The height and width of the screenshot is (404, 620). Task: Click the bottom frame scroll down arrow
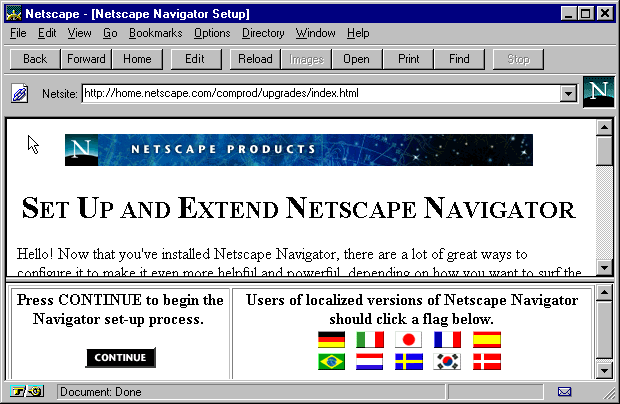pyautogui.click(x=605, y=370)
